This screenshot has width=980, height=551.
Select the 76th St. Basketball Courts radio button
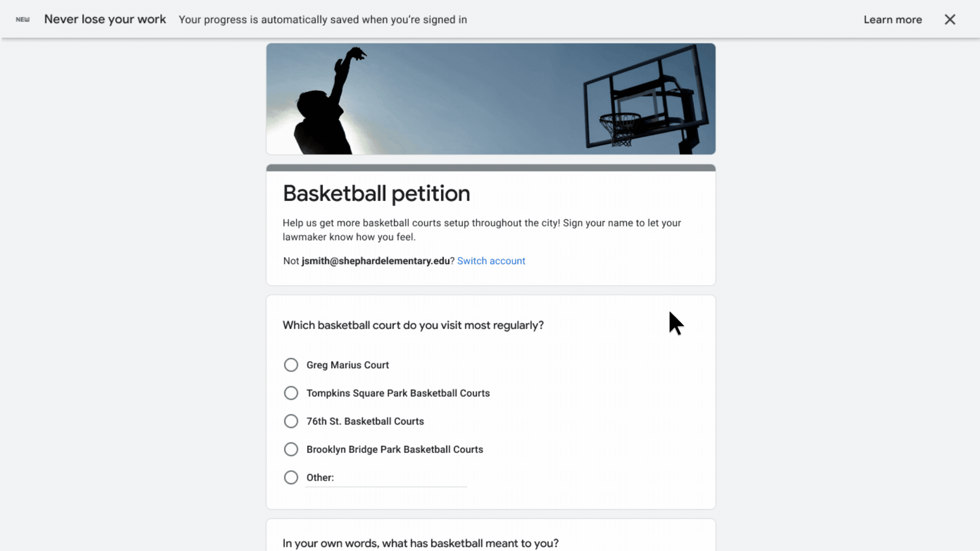[x=291, y=421]
